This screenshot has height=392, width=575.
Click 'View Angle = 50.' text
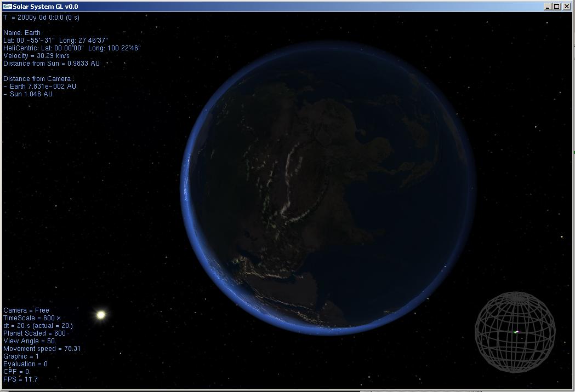click(30, 341)
